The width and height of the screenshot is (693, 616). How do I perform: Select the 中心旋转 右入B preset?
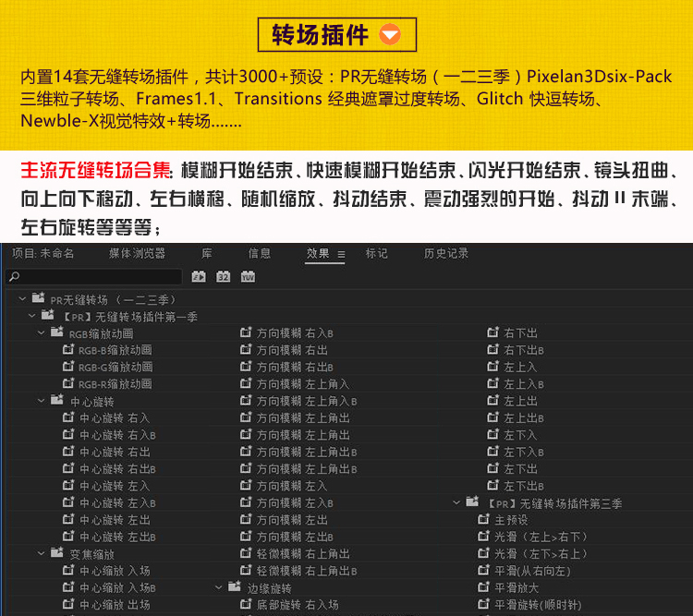pos(117,435)
